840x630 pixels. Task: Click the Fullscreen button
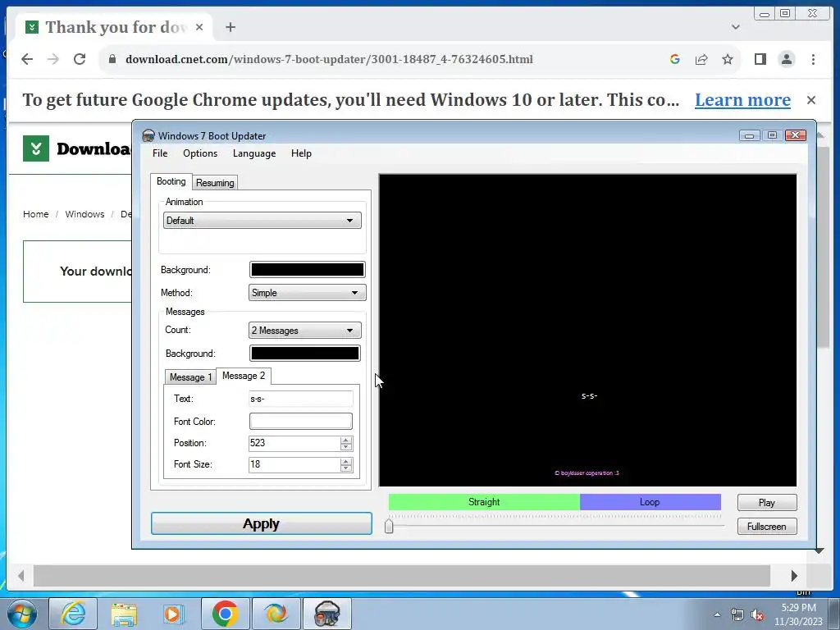tap(767, 527)
